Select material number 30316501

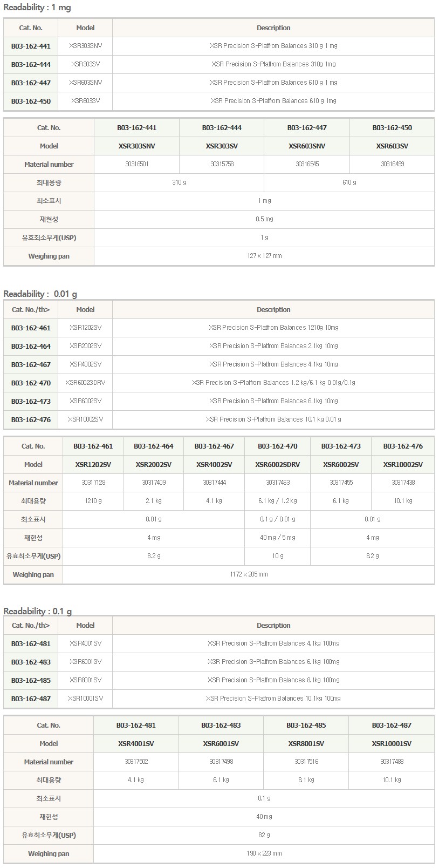tap(136, 164)
